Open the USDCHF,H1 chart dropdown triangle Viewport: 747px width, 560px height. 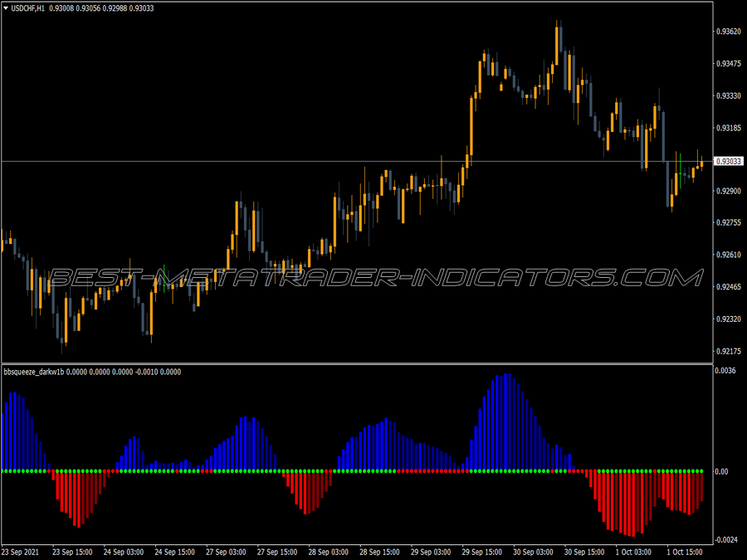6,8
